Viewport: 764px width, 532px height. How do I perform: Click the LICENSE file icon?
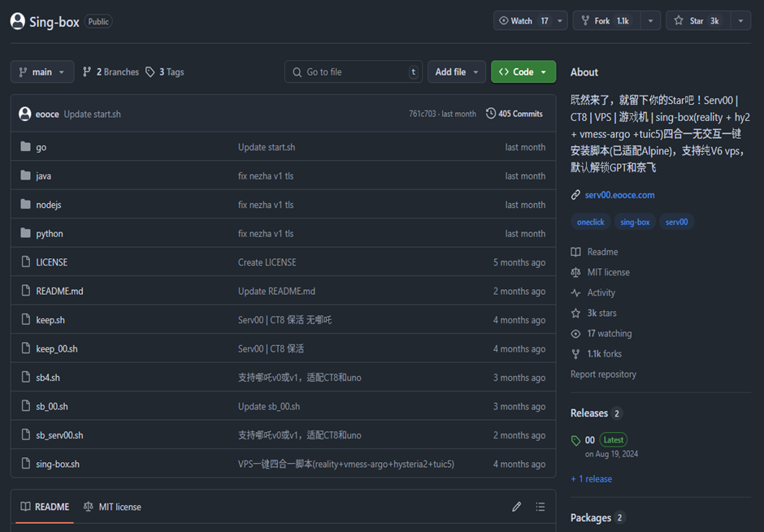point(26,262)
